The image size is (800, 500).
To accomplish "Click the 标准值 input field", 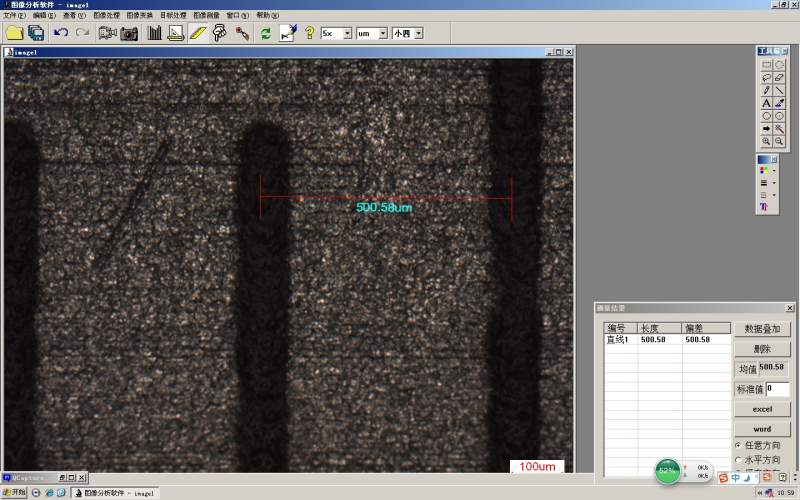I will point(777,389).
